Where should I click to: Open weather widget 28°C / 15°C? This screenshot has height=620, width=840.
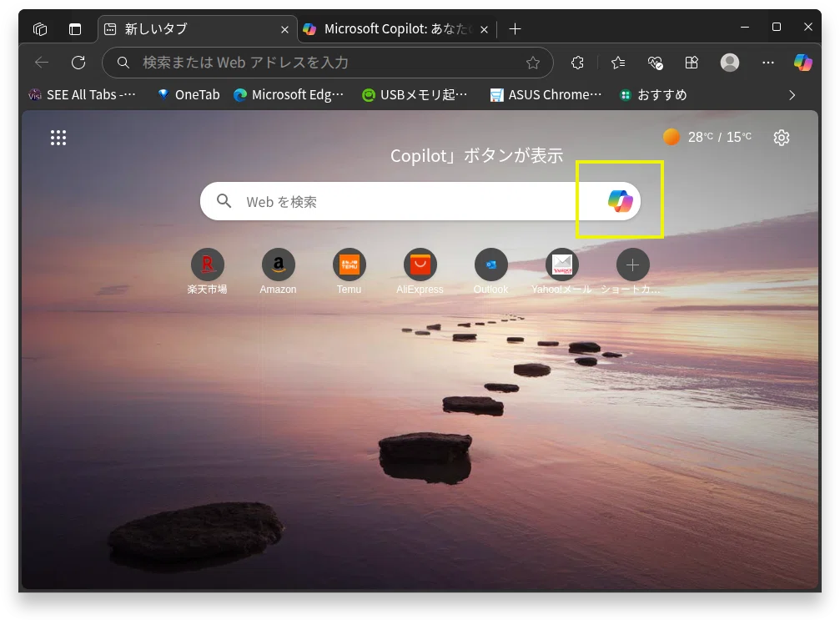[x=707, y=137]
